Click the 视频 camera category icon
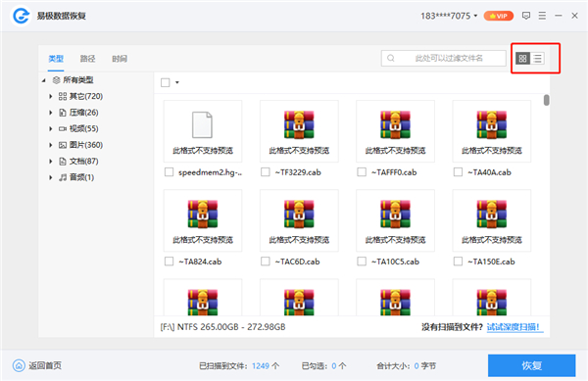 (63, 128)
